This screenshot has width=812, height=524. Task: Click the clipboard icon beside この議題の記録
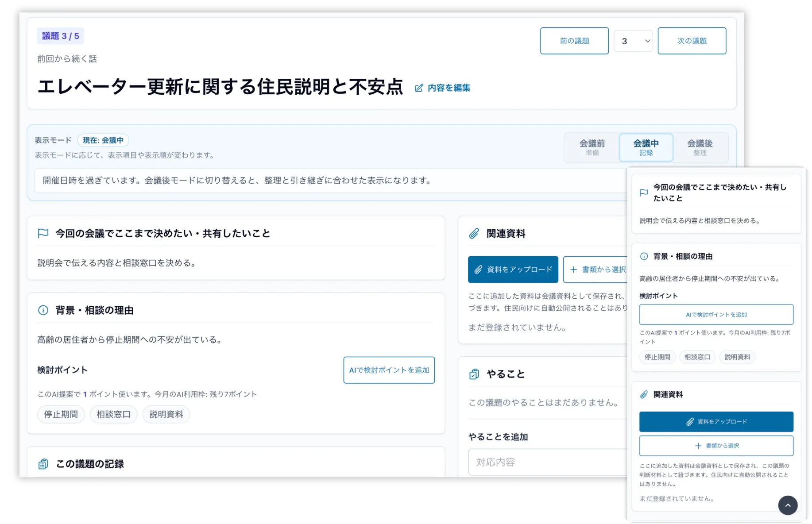coord(43,464)
